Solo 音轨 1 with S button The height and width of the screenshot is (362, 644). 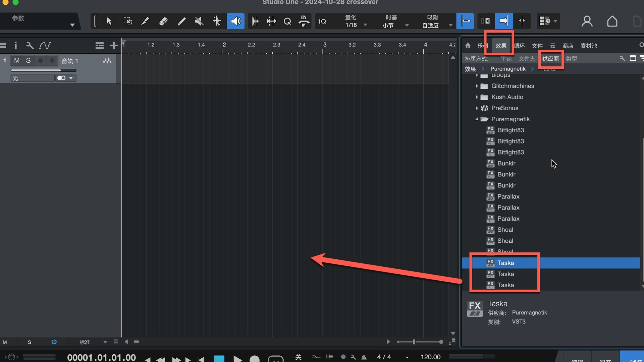pos(29,60)
